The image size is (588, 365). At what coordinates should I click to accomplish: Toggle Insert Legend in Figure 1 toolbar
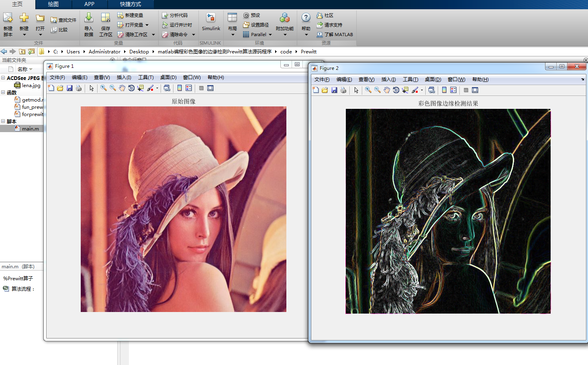(x=189, y=88)
